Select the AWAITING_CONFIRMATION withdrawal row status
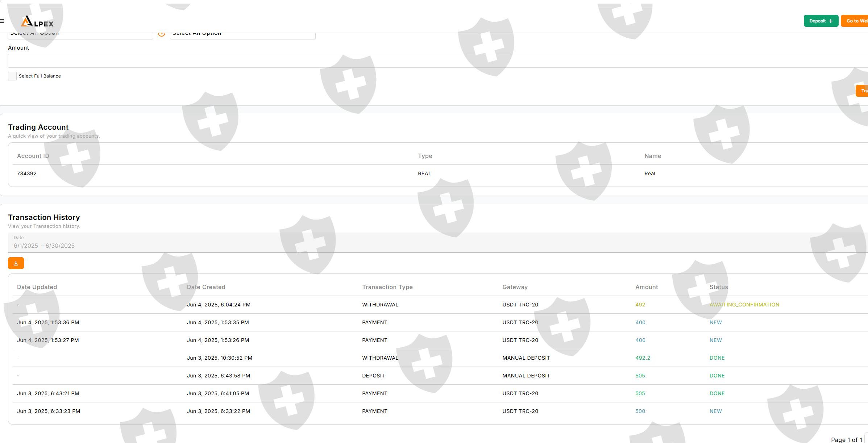Image resolution: width=868 pixels, height=443 pixels. (744, 305)
